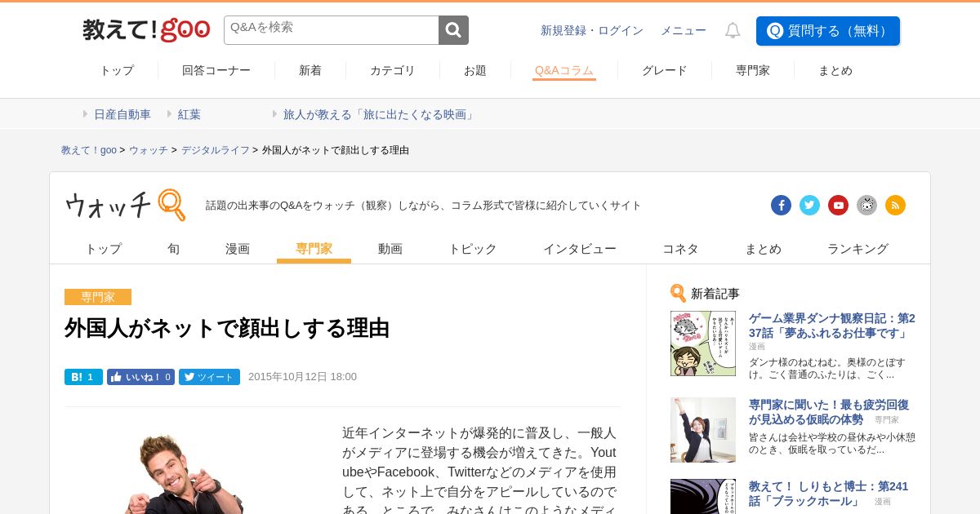Click the search magnifier button

[453, 30]
